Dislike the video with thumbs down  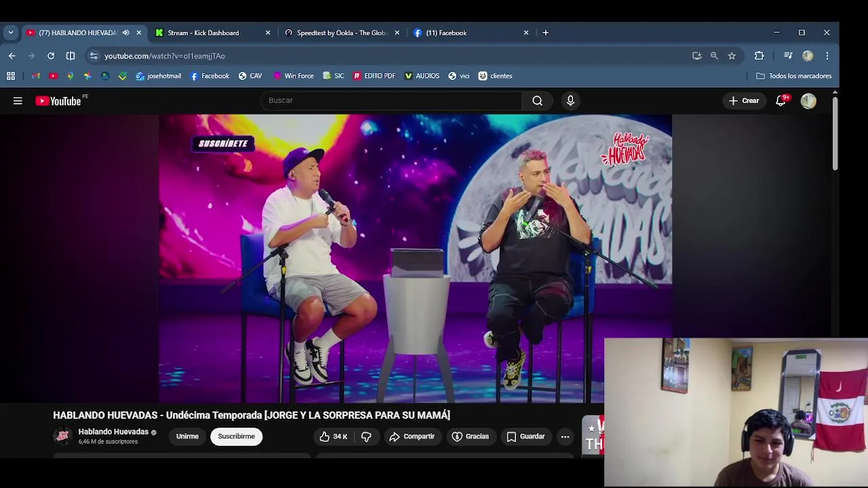tap(366, 436)
